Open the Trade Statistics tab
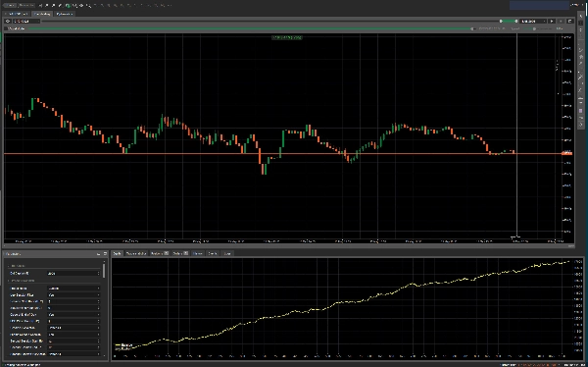Screen dimensions: 588x367 click(x=136, y=253)
